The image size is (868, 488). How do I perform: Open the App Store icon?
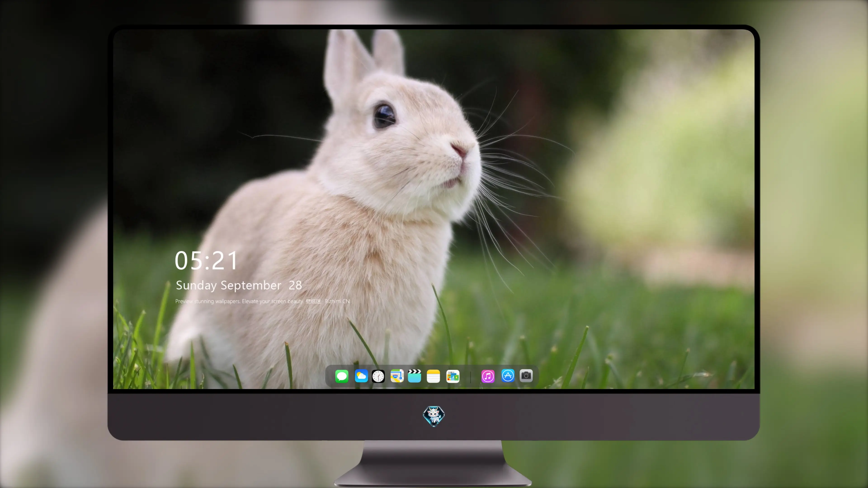(508, 375)
